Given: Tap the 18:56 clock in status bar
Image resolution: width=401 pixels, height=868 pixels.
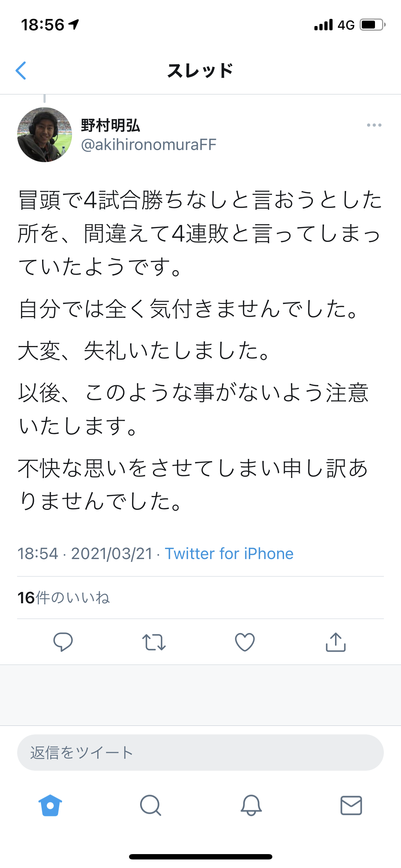Looking at the screenshot, I should click(43, 25).
